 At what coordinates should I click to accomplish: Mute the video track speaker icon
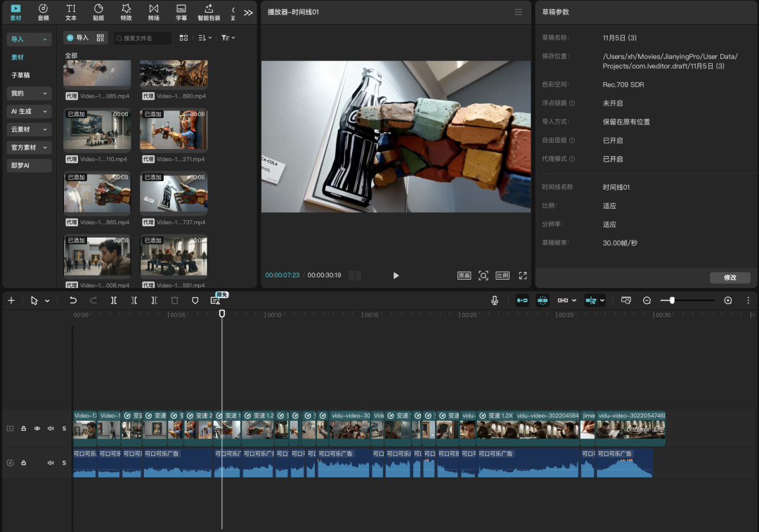pyautogui.click(x=51, y=428)
